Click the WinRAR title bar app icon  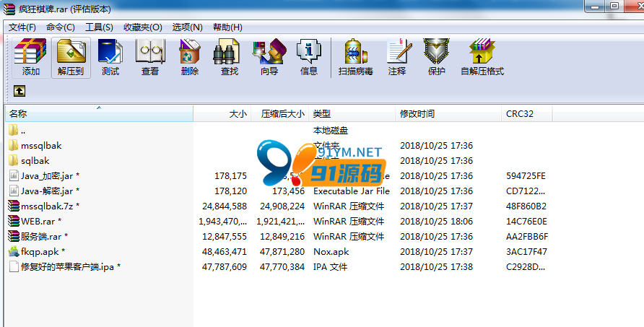pos(9,9)
